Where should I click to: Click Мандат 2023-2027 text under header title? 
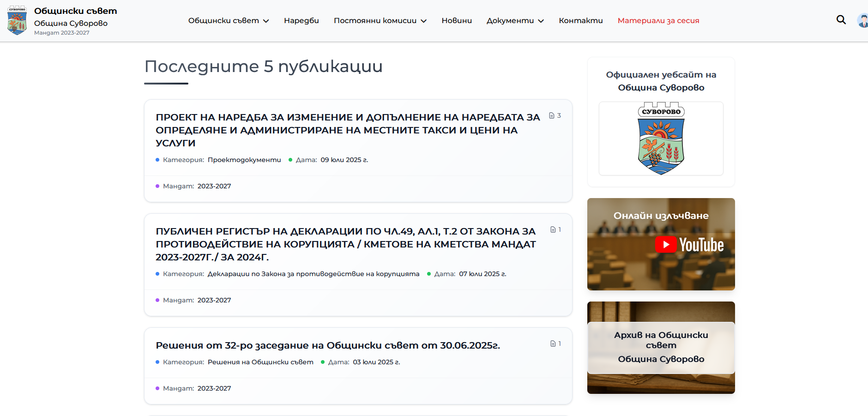[62, 33]
